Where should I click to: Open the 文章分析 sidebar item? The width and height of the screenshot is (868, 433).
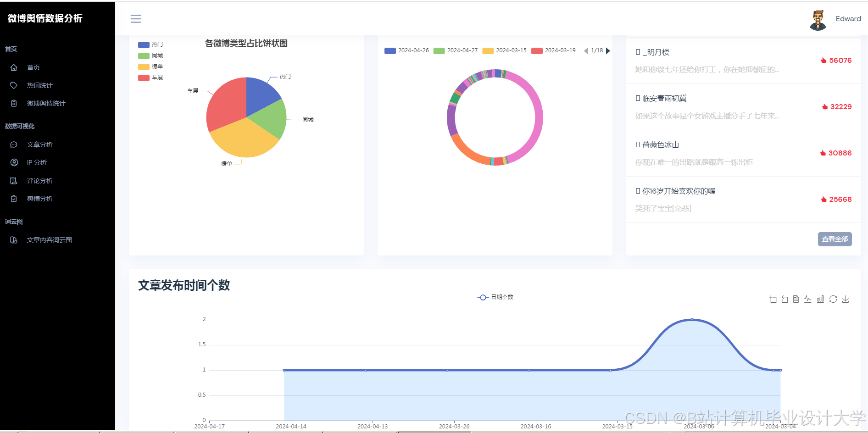[x=39, y=144]
